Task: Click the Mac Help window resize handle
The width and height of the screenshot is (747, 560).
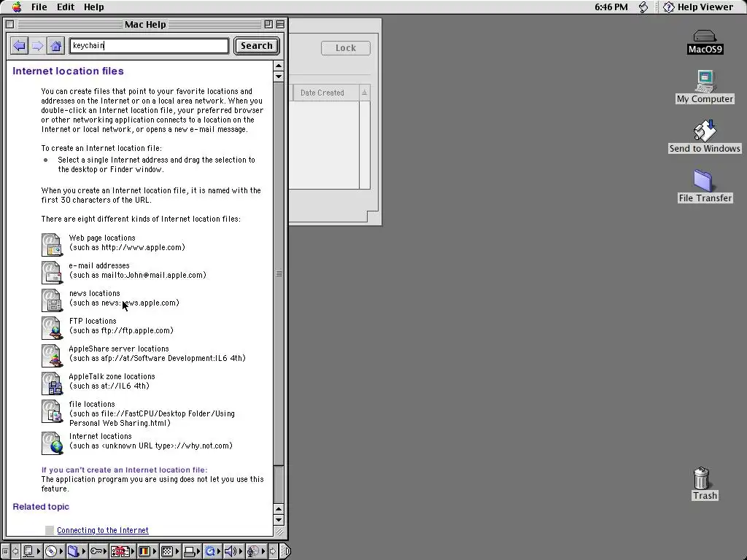Action: [279, 532]
